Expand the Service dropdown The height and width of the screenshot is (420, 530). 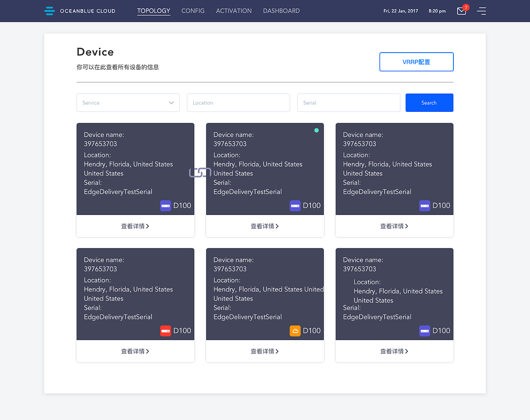tap(128, 103)
